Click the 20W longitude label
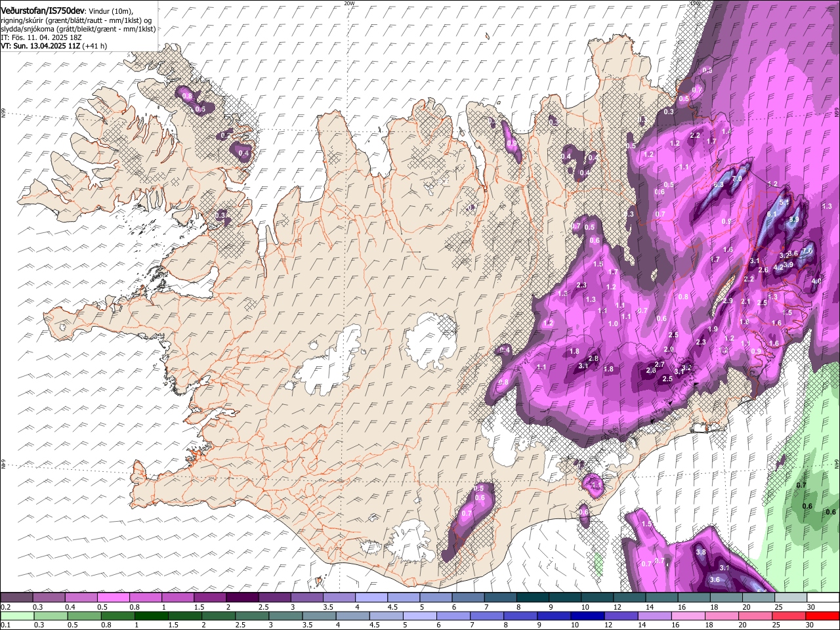The height and width of the screenshot is (630, 840). [x=349, y=3]
